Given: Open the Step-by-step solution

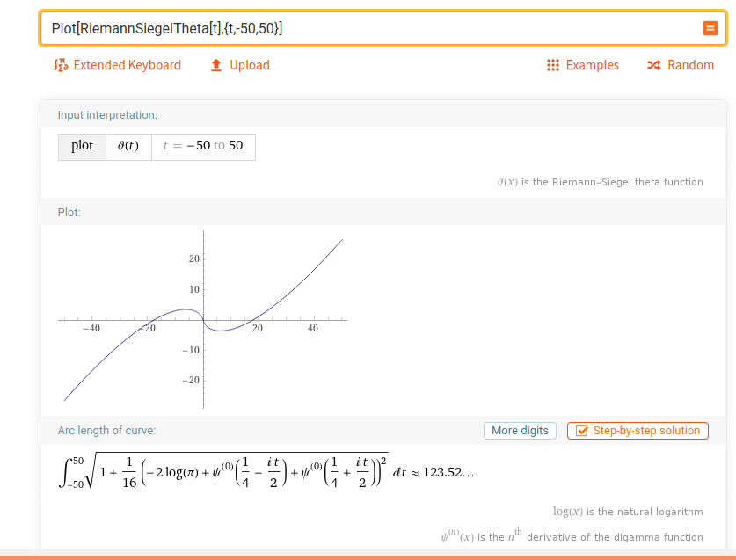Looking at the screenshot, I should tap(645, 431).
